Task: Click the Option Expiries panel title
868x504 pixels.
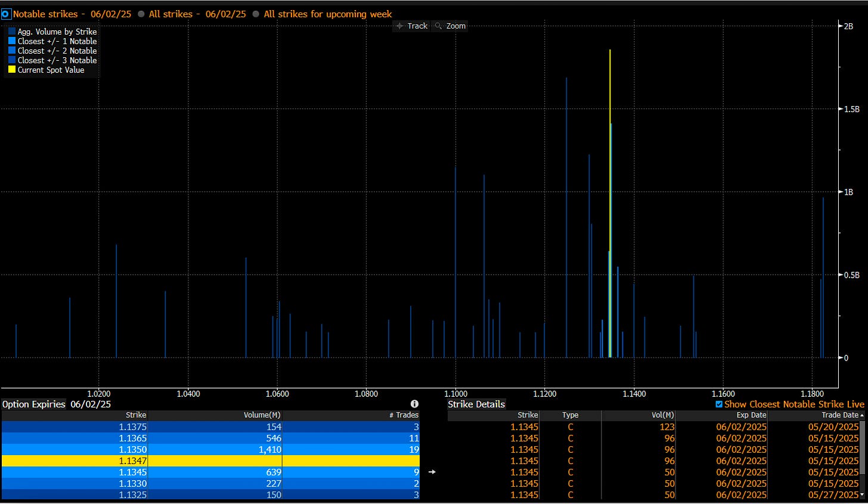Action: pyautogui.click(x=33, y=404)
